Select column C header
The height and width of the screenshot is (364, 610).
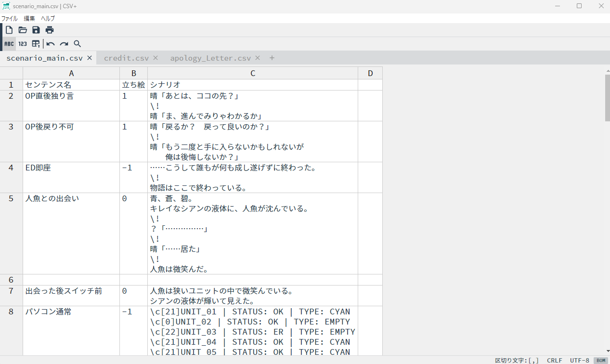pos(253,73)
